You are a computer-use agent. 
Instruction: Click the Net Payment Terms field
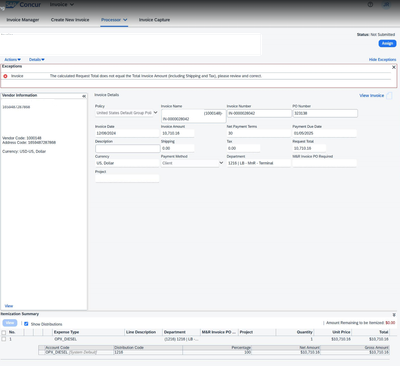[259, 133]
